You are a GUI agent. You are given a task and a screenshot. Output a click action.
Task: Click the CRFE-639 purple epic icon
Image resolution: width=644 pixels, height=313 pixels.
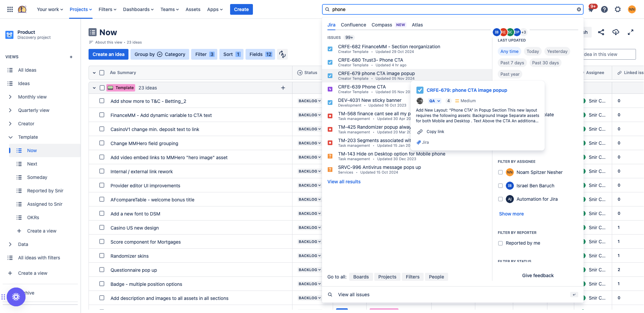[330, 89]
